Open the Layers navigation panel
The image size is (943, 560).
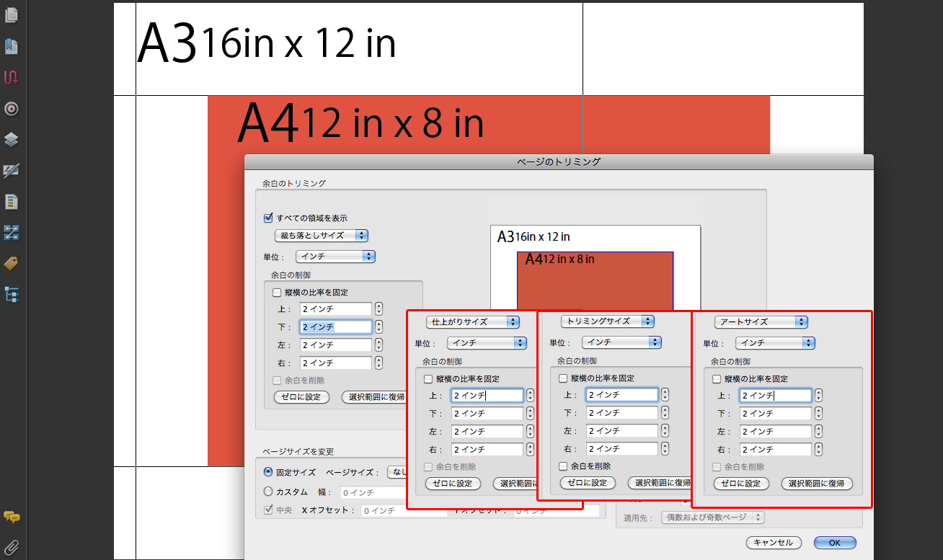click(x=12, y=140)
